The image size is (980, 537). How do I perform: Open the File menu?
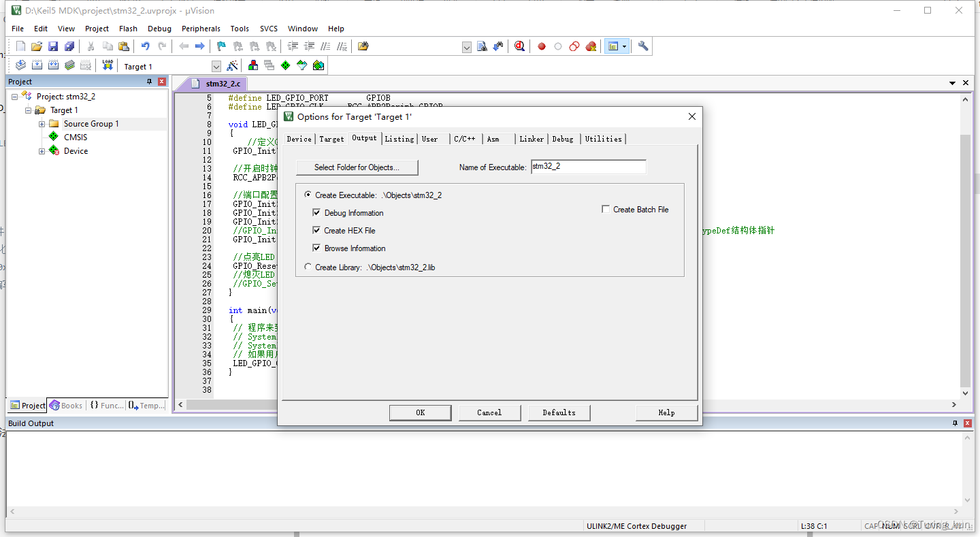tap(18, 29)
